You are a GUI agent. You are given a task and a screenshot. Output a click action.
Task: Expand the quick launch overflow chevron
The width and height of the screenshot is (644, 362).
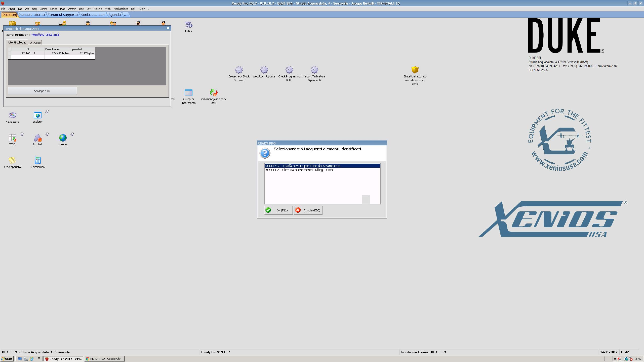pyautogui.click(x=39, y=358)
